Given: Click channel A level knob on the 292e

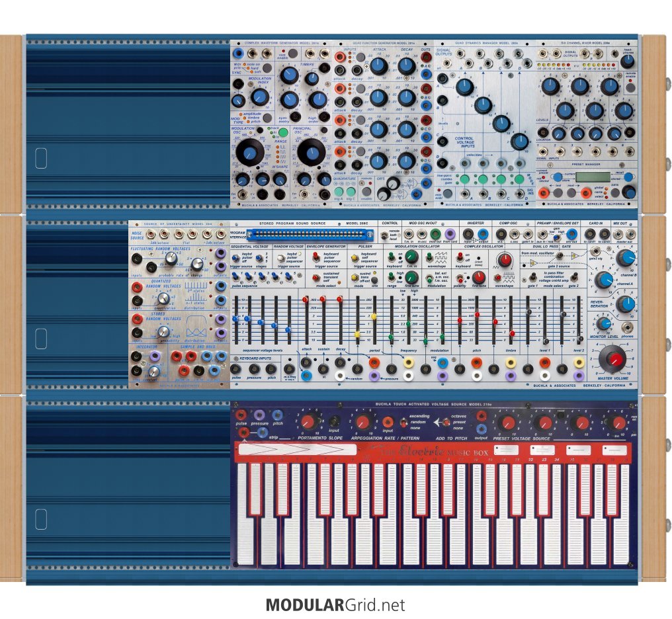Looking at the screenshot, I should (x=464, y=87).
